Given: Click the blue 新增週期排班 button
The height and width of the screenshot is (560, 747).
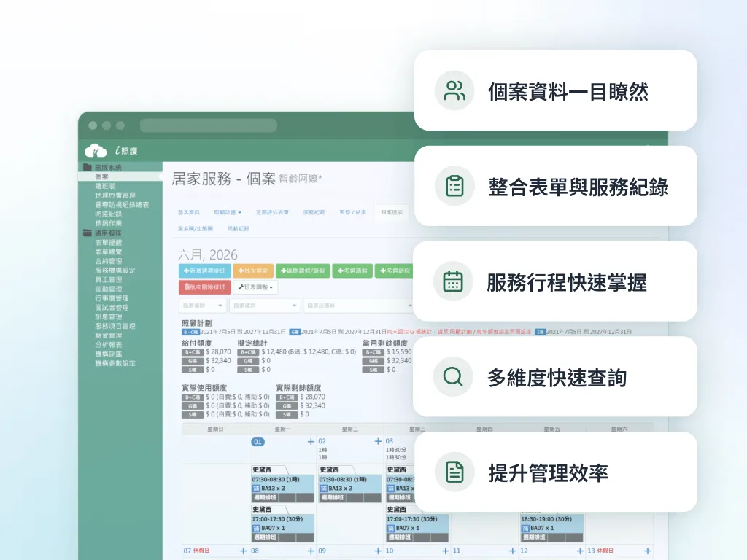Looking at the screenshot, I should [x=204, y=271].
